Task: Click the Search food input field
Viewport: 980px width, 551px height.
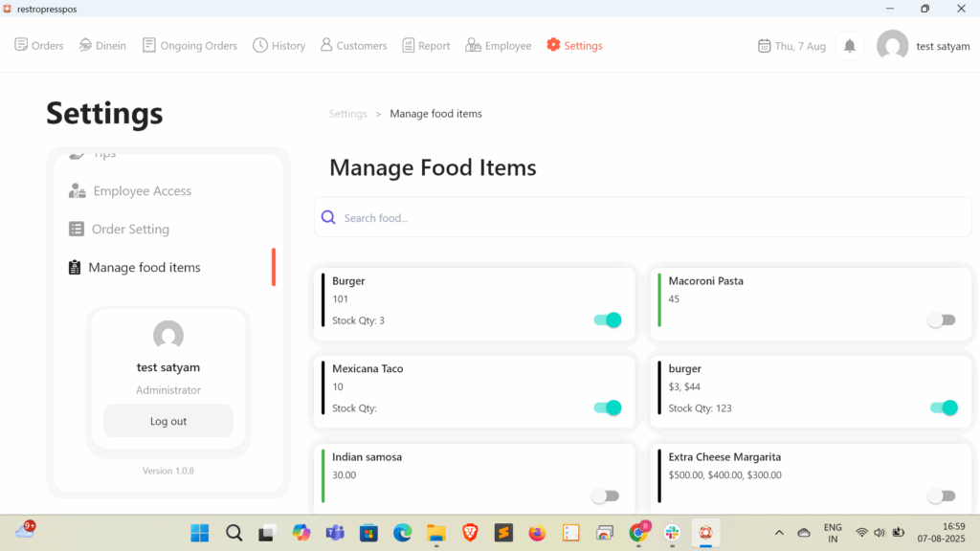Action: click(651, 218)
